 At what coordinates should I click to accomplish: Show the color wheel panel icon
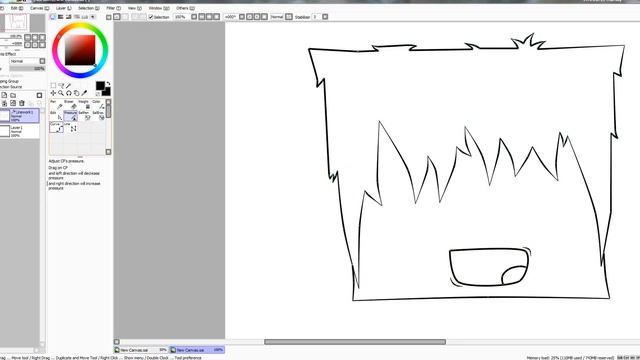tap(53, 17)
